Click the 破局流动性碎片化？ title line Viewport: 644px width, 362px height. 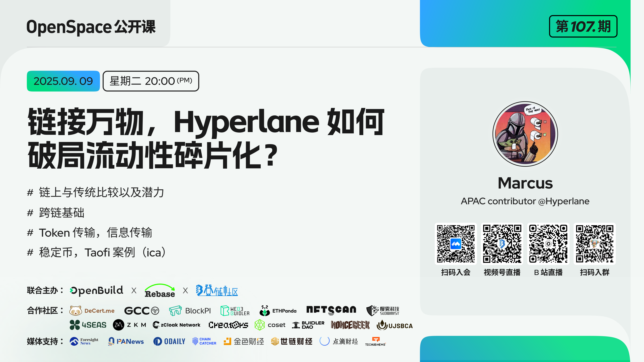[x=153, y=155]
